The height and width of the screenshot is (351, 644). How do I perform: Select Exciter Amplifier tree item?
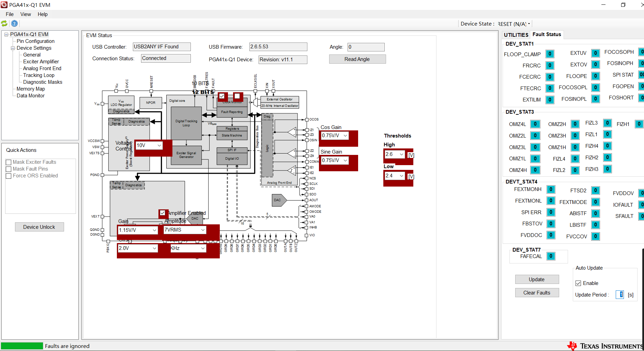pyautogui.click(x=41, y=62)
